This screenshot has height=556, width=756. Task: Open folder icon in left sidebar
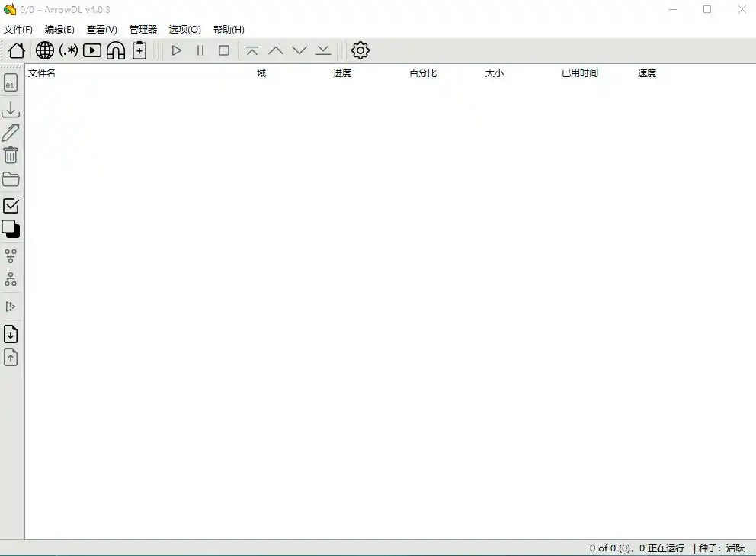click(11, 179)
